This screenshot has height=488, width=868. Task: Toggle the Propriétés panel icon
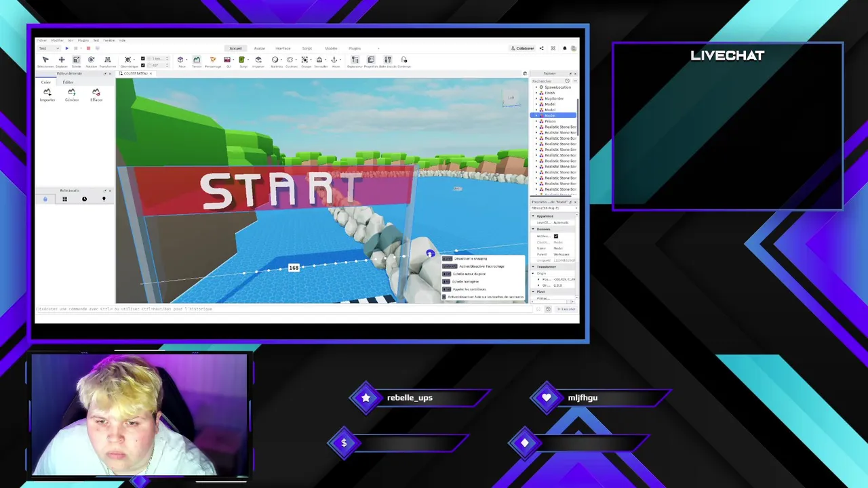tap(371, 60)
